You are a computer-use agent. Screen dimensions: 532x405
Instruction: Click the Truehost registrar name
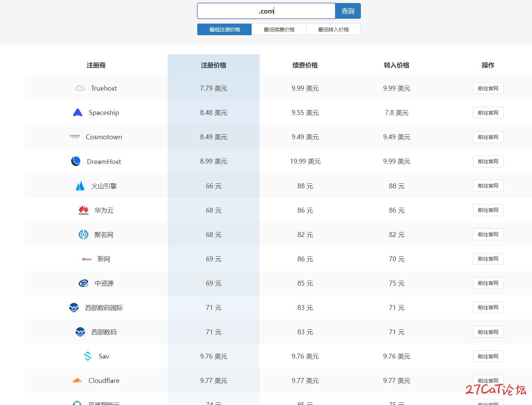104,88
